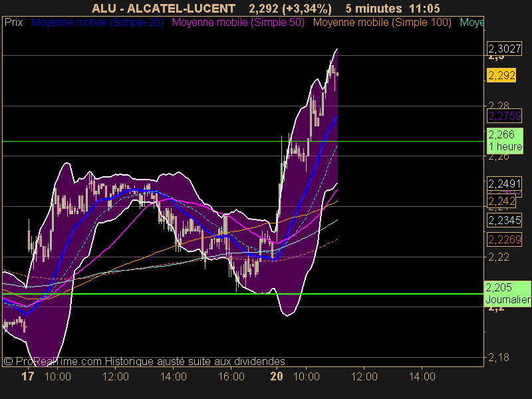Viewport: 532px width, 399px height.
Task: Click the 2,18 price axis label
Action: click(x=499, y=358)
